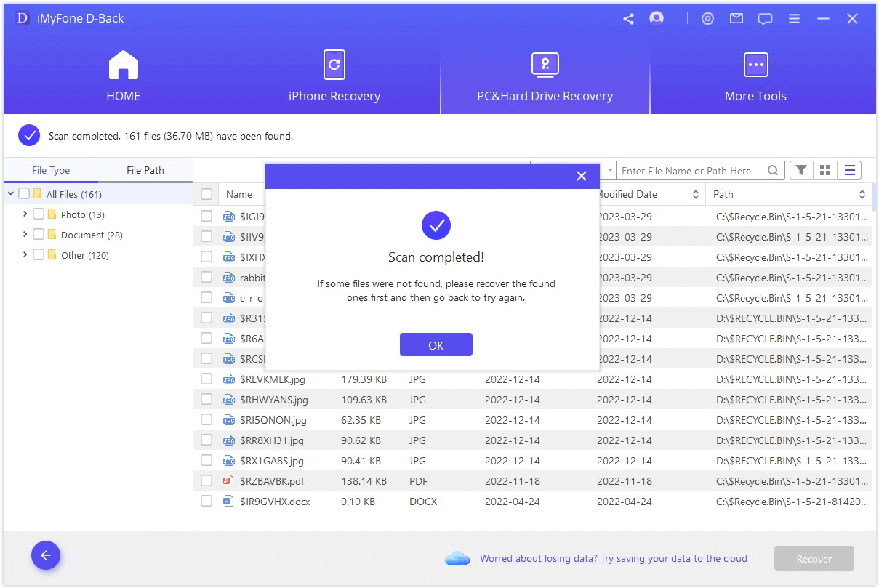Select the Document (28) tree item
The image size is (879, 588).
pyautogui.click(x=92, y=235)
